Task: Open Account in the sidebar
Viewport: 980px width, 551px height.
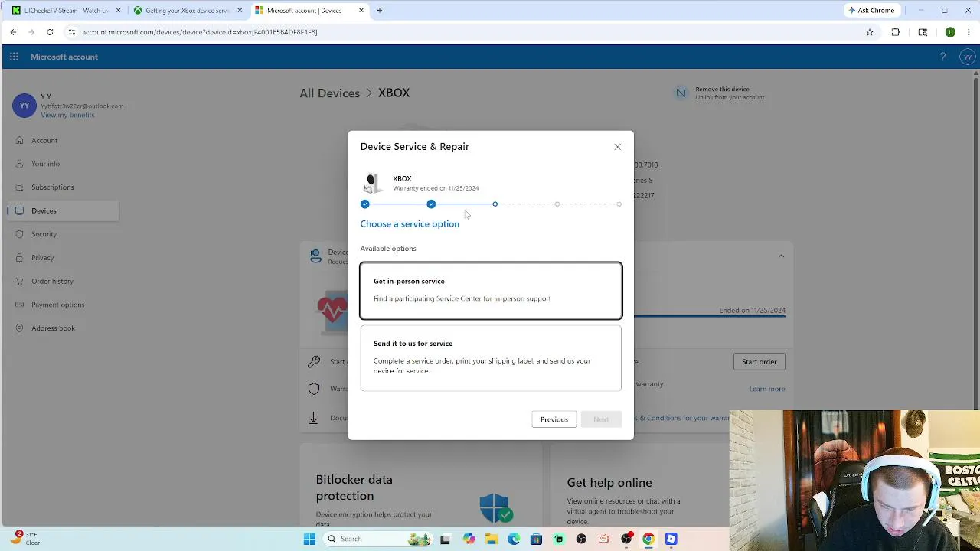Action: [44, 140]
